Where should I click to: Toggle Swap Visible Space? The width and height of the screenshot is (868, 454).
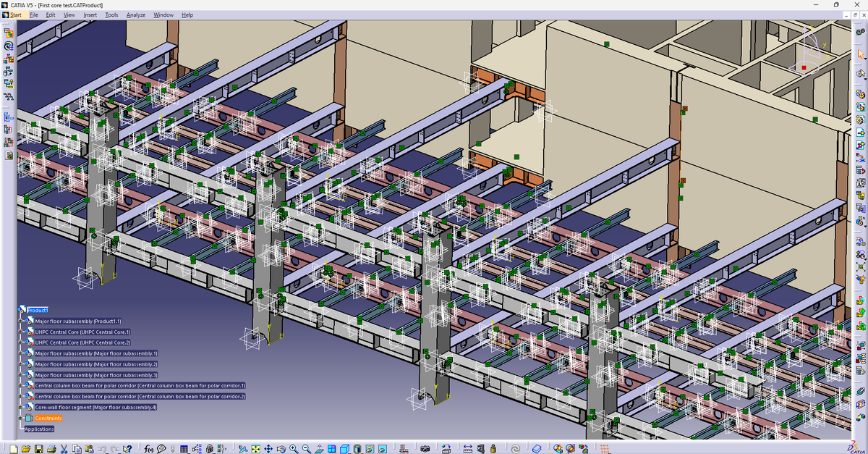pos(383,448)
